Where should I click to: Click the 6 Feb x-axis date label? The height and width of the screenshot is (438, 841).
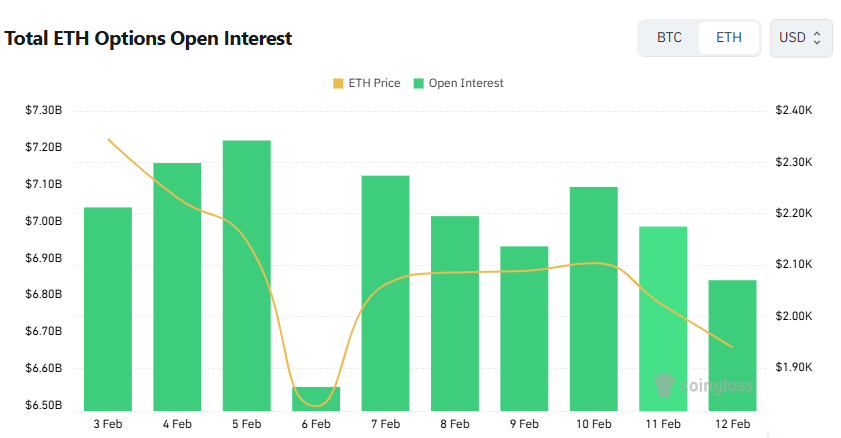(316, 424)
